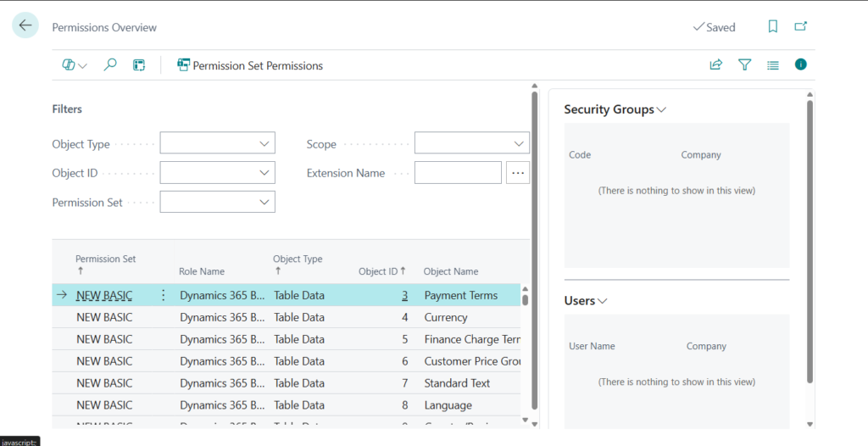This screenshot has height=446, width=868.
Task: Toggle the list view layout icon
Action: coord(772,64)
